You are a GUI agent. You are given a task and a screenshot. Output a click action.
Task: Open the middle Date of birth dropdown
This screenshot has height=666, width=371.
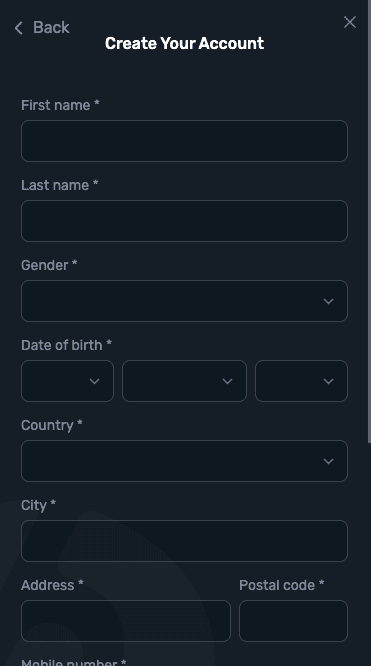[184, 381]
